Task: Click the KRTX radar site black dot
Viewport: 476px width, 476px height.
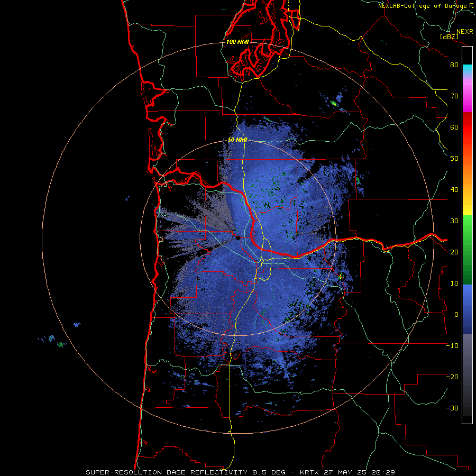Action: [237, 238]
